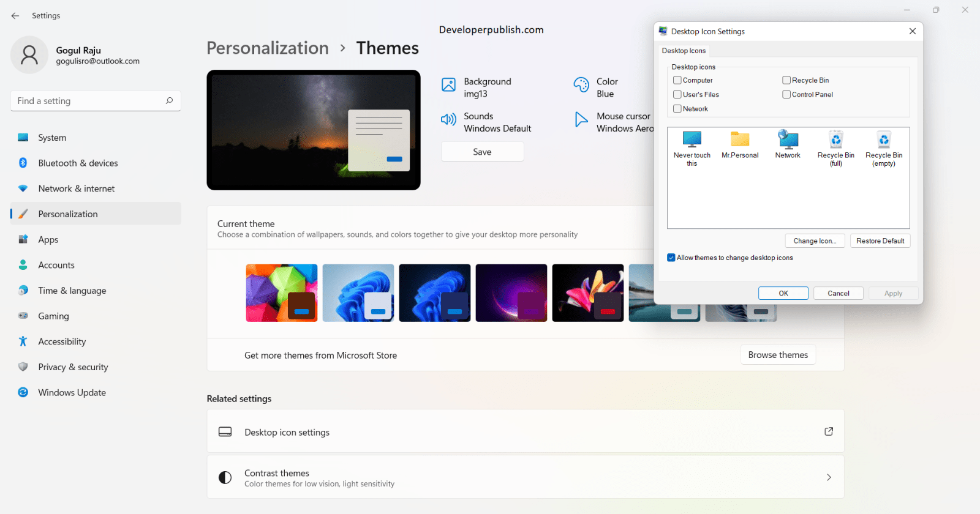Close the Desktop Icon Settings dialog
Screen dimensions: 980x514
(913, 31)
